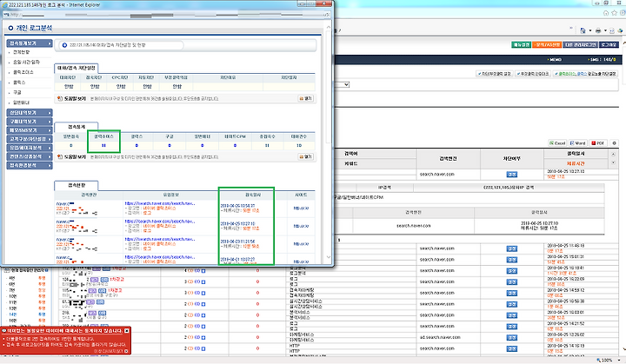Click the popup window address bar
Viewport: 626px width, 364px height.
(x=166, y=15)
